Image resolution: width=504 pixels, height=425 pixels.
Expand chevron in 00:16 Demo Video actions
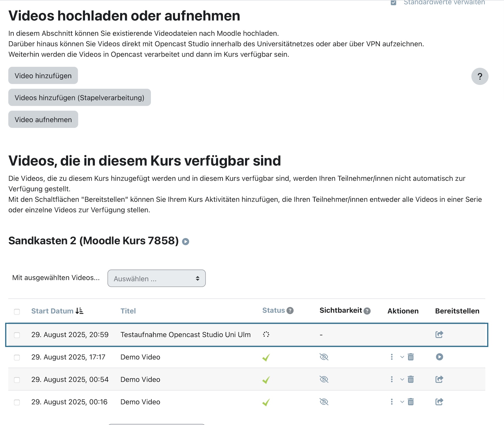[402, 402]
